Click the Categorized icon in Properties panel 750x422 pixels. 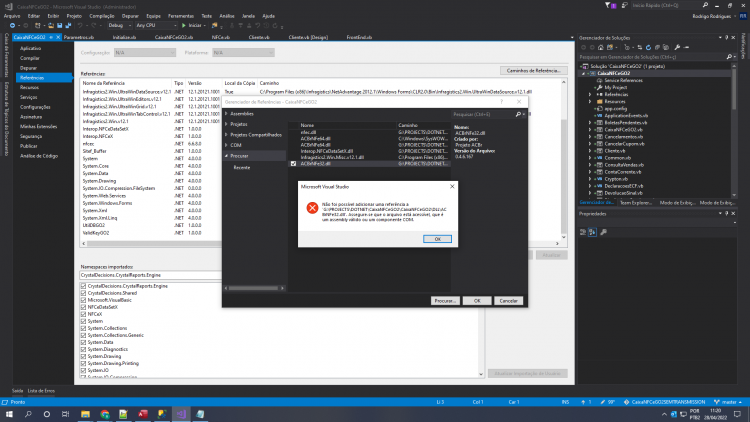[583, 232]
